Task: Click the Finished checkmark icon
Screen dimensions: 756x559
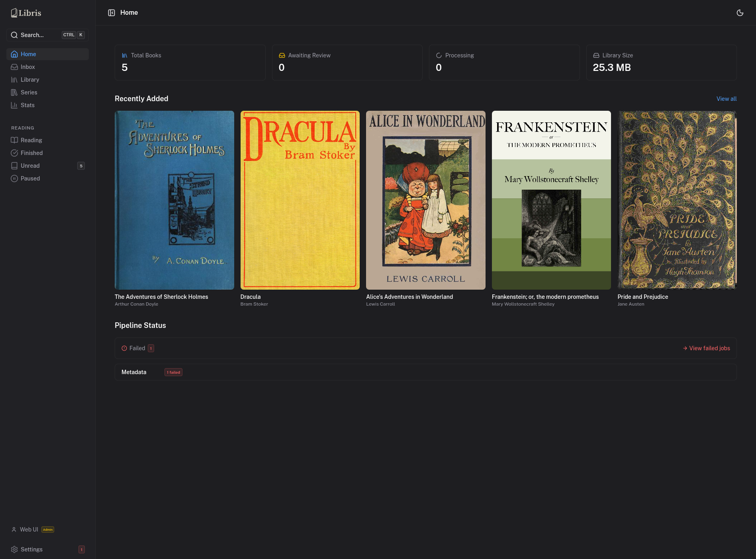Action: click(14, 153)
